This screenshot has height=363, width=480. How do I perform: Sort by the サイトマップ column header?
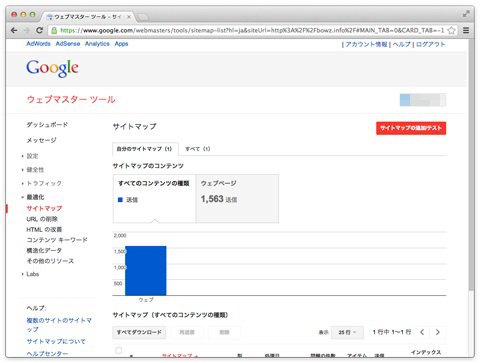pos(179,356)
